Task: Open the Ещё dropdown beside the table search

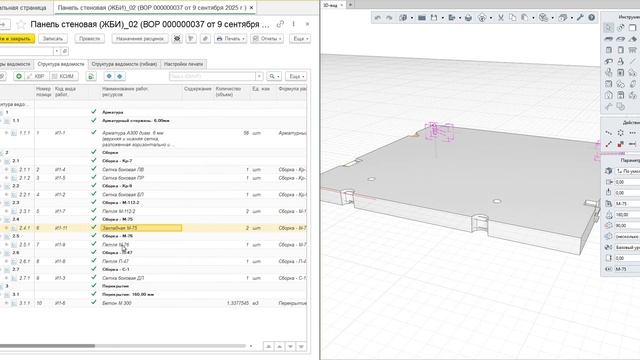Action: (x=296, y=76)
